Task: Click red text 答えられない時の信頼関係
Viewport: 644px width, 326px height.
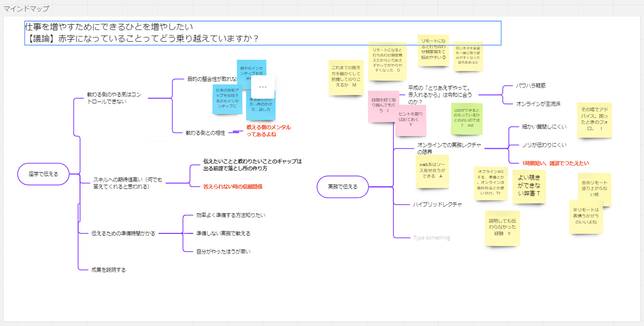Action: click(232, 187)
